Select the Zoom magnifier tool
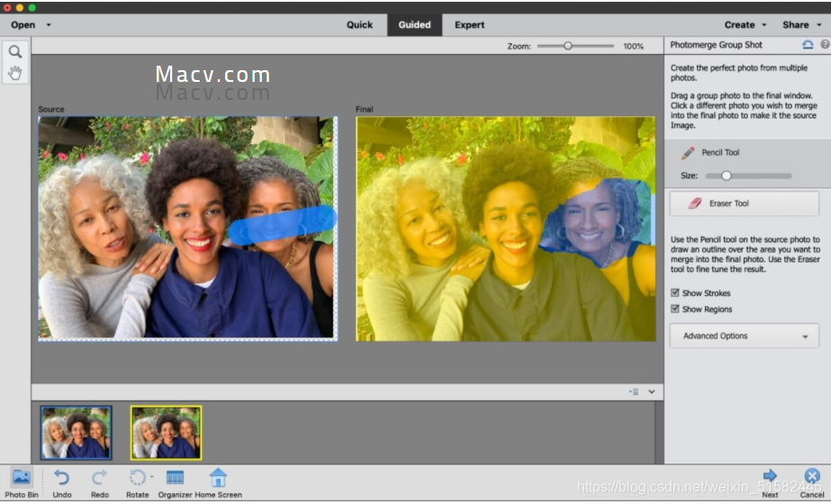 (14, 51)
